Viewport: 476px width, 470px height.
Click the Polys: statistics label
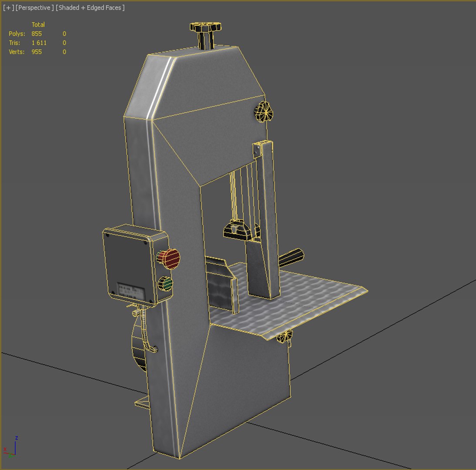pyautogui.click(x=17, y=34)
